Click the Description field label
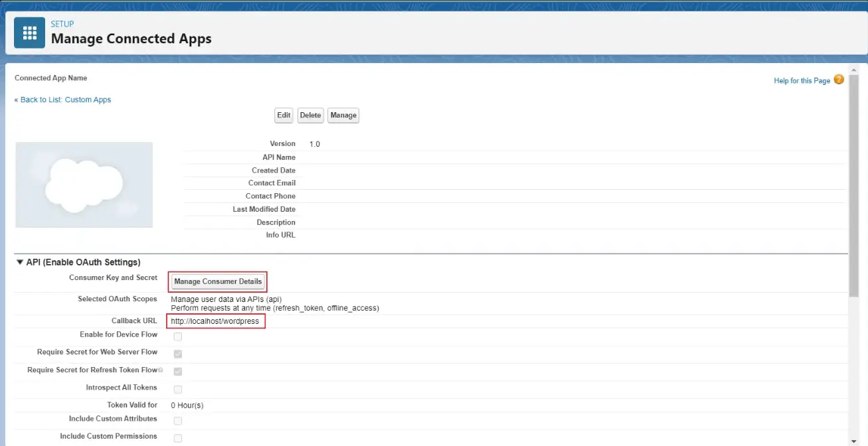The width and height of the screenshot is (868, 446). coord(276,222)
